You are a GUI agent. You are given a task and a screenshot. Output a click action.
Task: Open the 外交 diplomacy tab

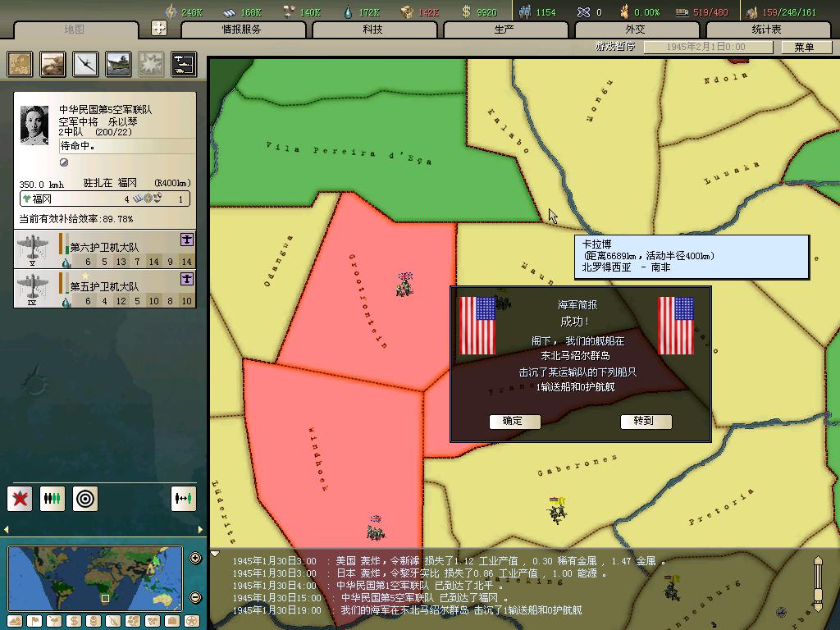[636, 30]
